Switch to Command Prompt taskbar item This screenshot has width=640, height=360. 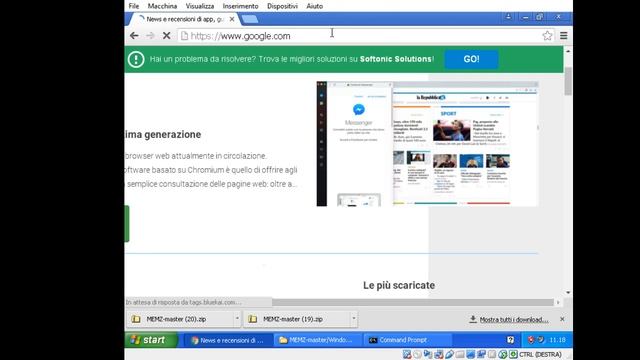(407, 340)
